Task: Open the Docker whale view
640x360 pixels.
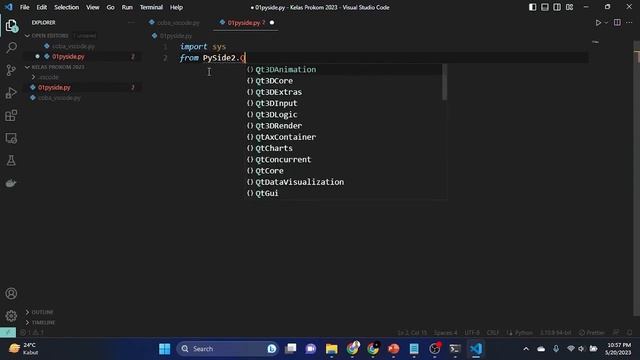Action: (11, 183)
